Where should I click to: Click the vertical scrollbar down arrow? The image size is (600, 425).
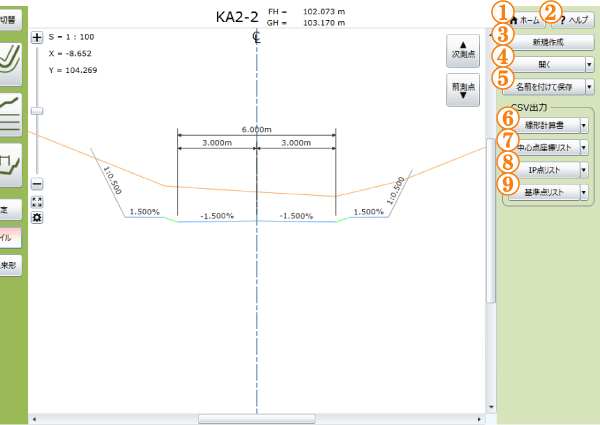point(491,407)
